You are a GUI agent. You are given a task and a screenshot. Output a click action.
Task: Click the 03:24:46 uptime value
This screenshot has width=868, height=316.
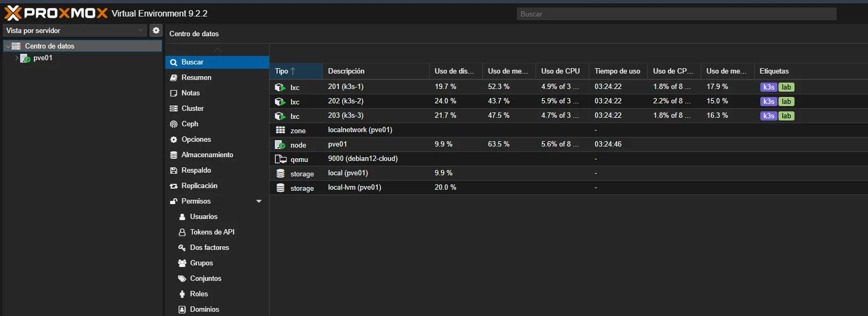[608, 144]
